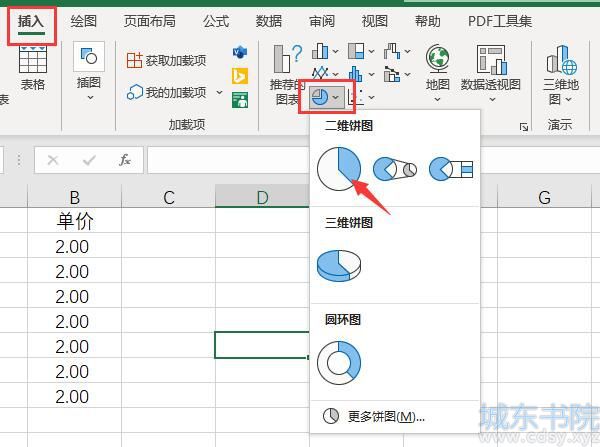
Task: Click the Visio data visualizer add-in icon
Action: [x=240, y=52]
